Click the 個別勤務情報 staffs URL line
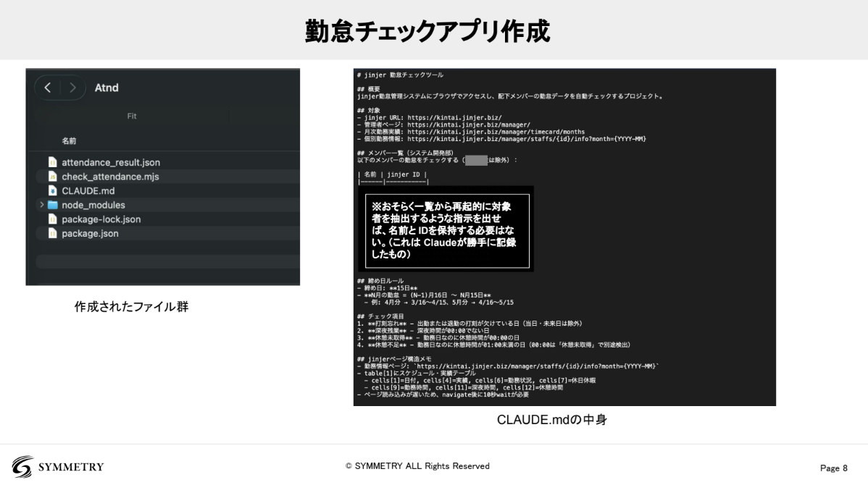The height and width of the screenshot is (485, 868). [x=501, y=140]
